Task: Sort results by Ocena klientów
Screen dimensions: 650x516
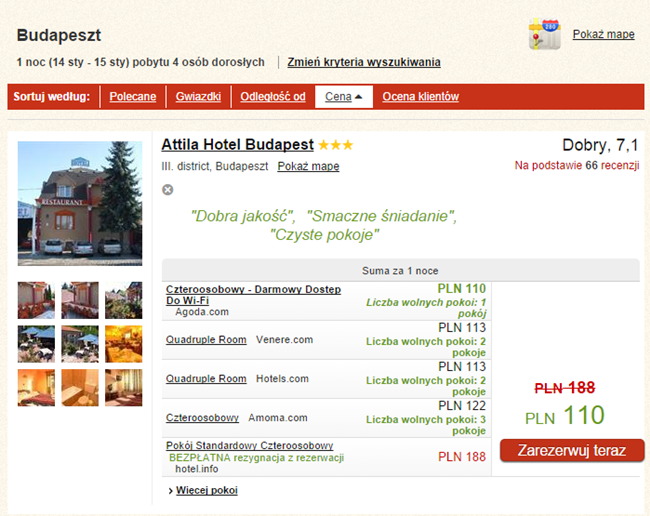Action: (x=420, y=97)
